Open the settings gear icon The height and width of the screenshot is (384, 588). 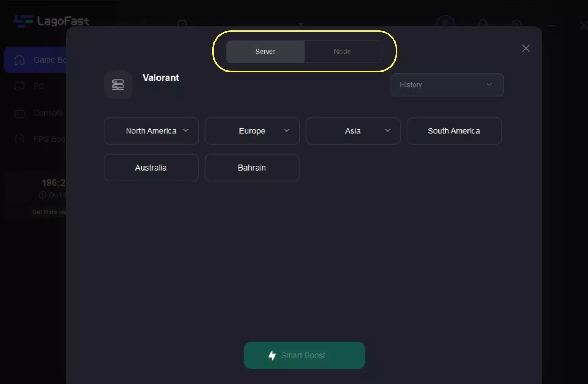516,24
